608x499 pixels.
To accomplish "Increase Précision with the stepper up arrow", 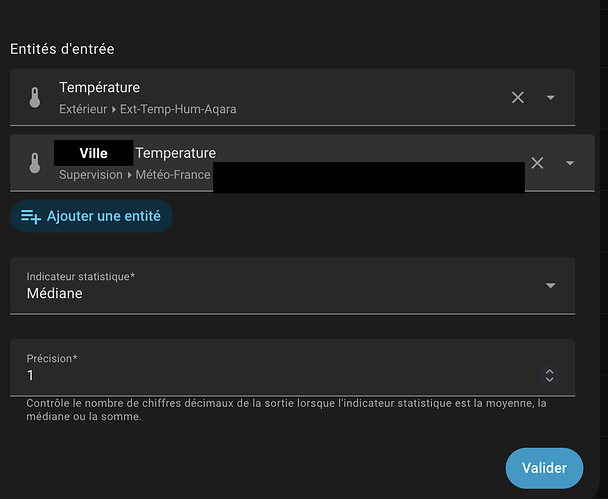I will click(x=548, y=371).
